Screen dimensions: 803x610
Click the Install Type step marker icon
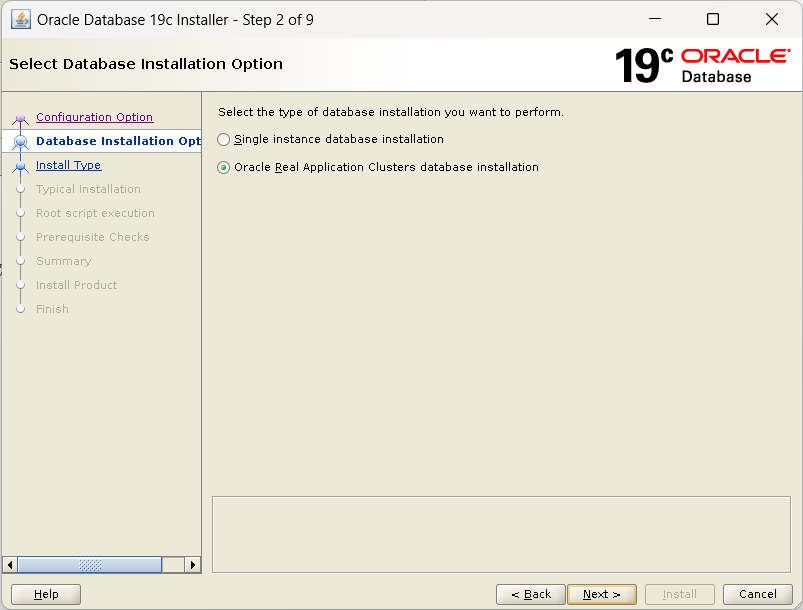click(20, 166)
